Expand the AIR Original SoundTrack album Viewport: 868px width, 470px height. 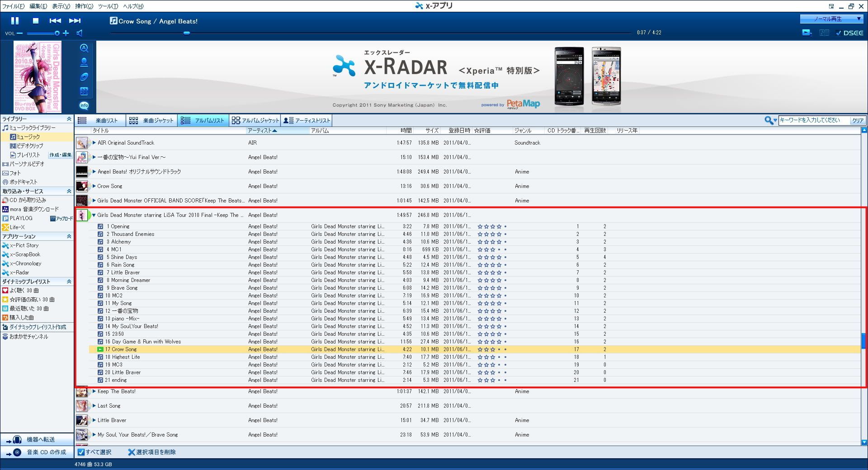(94, 143)
